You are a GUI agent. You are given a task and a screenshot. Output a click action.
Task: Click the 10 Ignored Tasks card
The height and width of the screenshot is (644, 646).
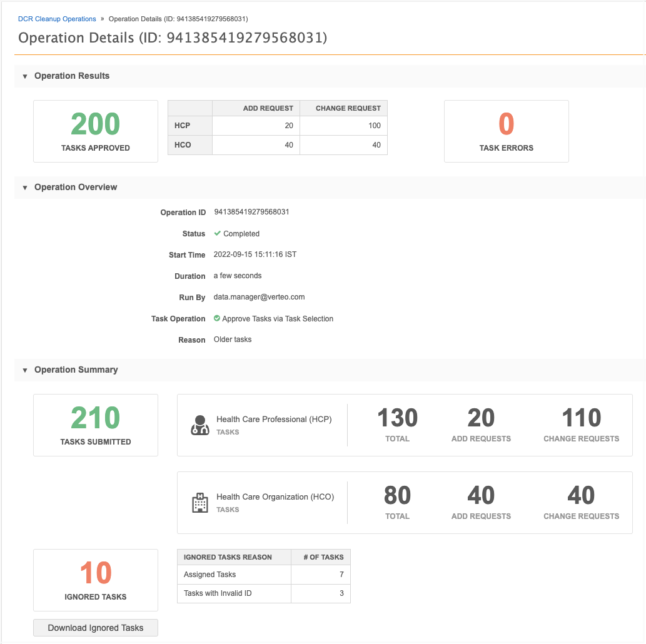(x=96, y=580)
